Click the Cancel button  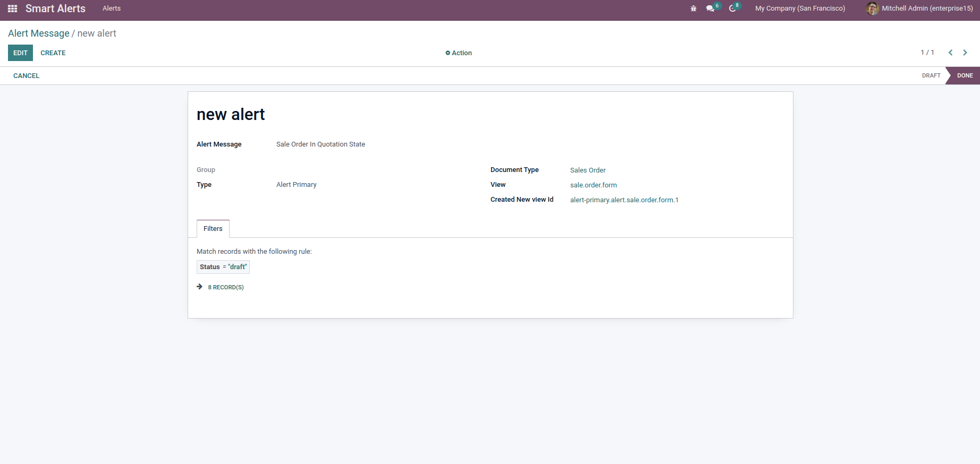(x=27, y=76)
